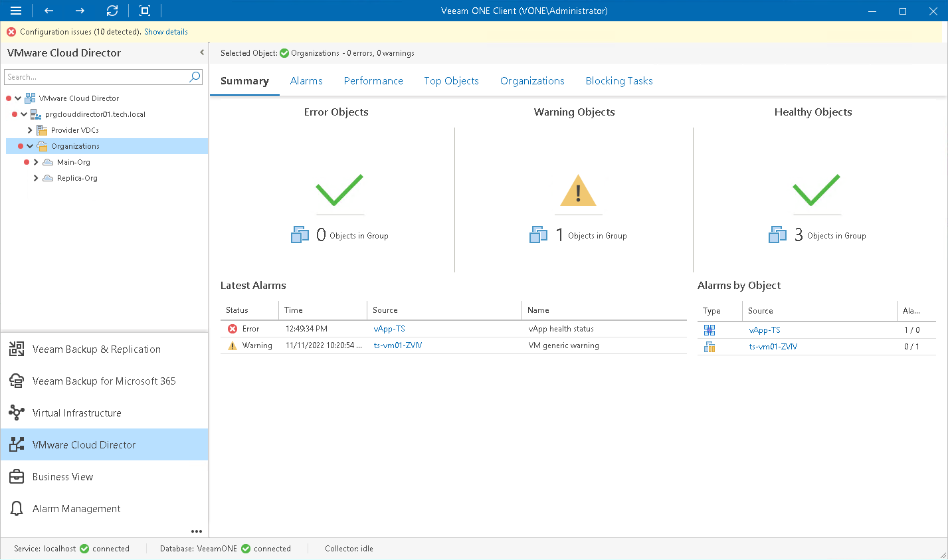Open the Alarm Management section
This screenshot has width=948, height=560.
tap(76, 508)
